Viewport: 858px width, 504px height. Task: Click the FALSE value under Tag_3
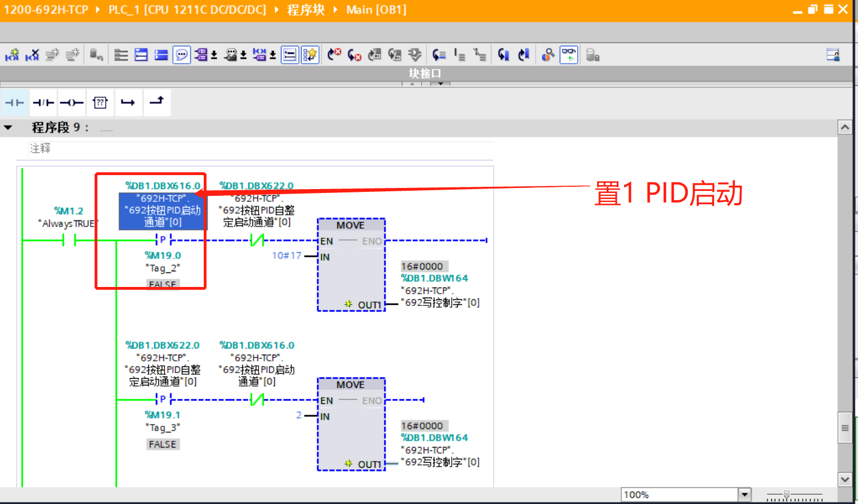163,444
